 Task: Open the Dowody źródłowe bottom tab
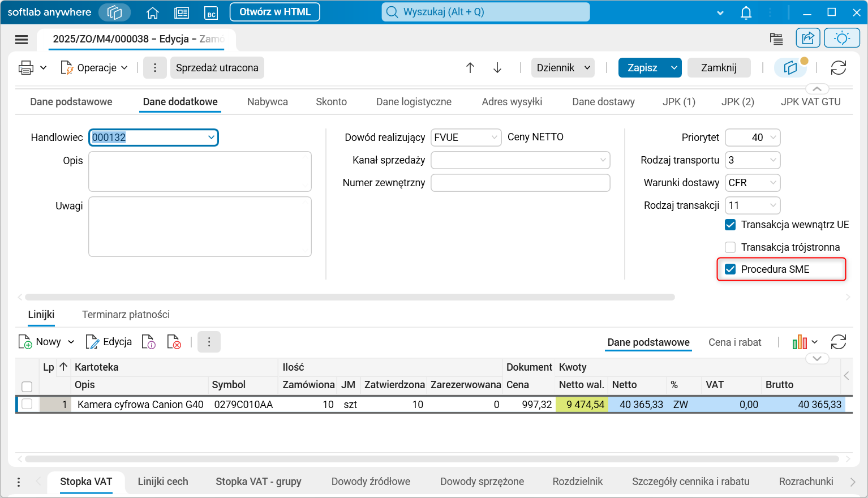pos(371,482)
